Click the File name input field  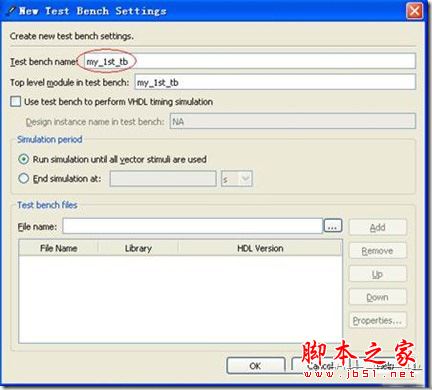pos(193,226)
